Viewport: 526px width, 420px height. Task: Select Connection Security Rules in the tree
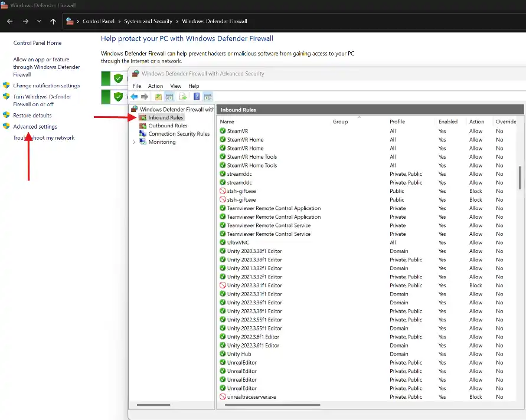click(x=179, y=134)
